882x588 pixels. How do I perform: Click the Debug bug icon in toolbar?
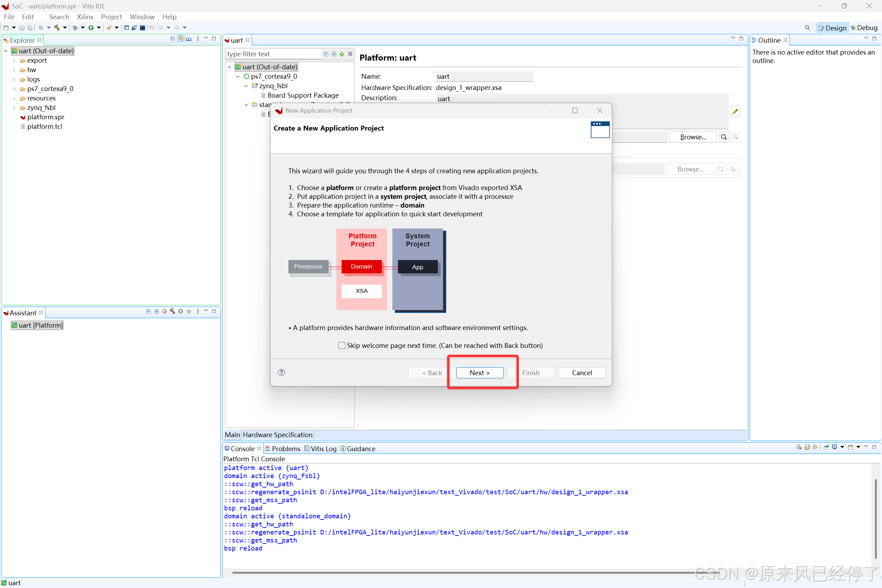[x=75, y=28]
